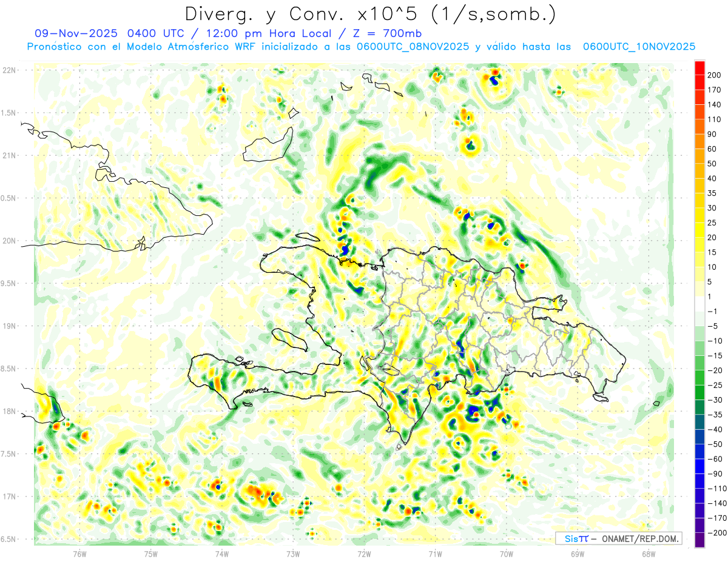Select the 68W longitude label
Image resolution: width=728 pixels, height=562 pixels.
(649, 554)
